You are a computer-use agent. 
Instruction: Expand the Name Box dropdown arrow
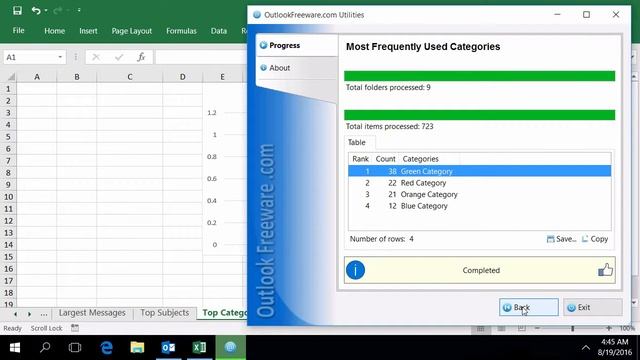pyautogui.click(x=60, y=57)
